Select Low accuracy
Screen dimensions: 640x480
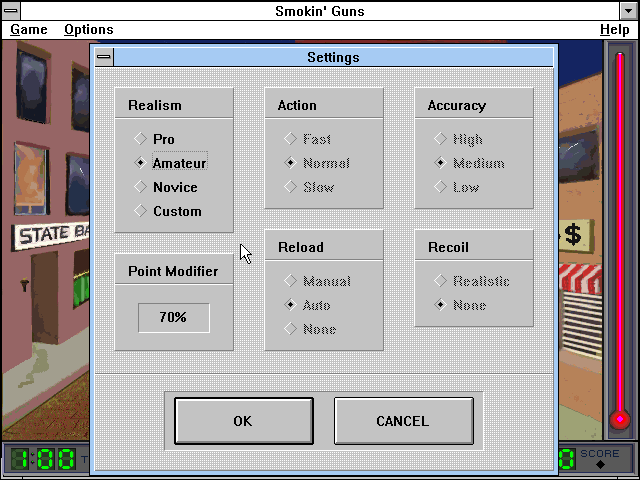click(x=457, y=187)
